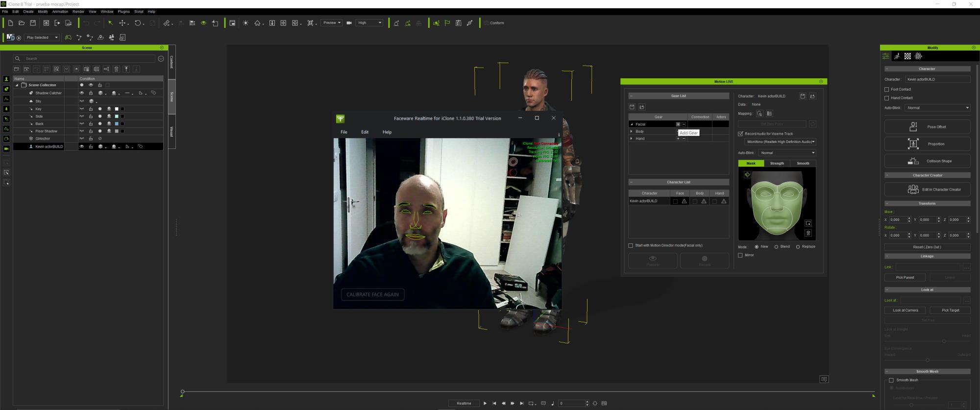Enable Hand Contact checkbox
This screenshot has width=980, height=410.
886,98
